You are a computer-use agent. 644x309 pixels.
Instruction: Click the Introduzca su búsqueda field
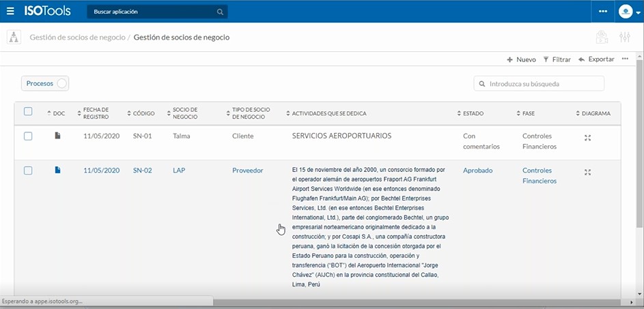539,84
